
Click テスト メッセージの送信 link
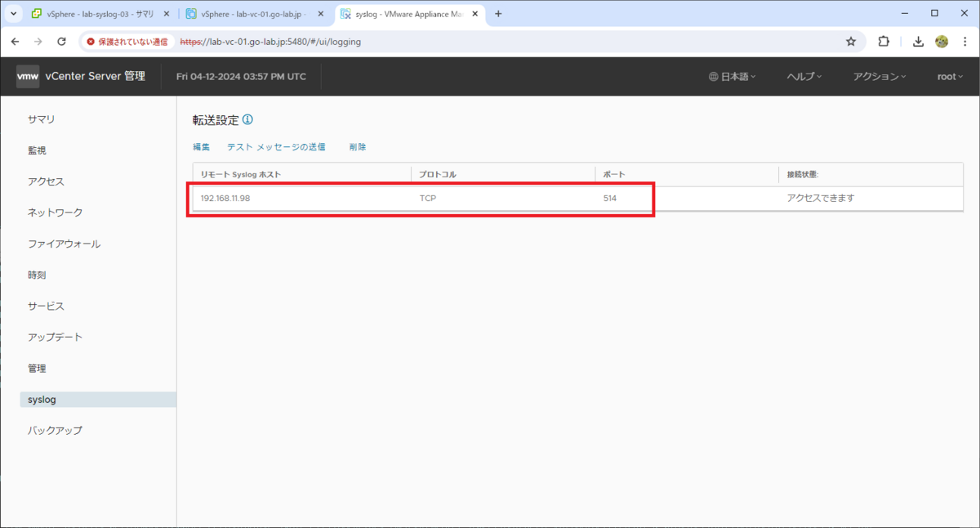(276, 147)
